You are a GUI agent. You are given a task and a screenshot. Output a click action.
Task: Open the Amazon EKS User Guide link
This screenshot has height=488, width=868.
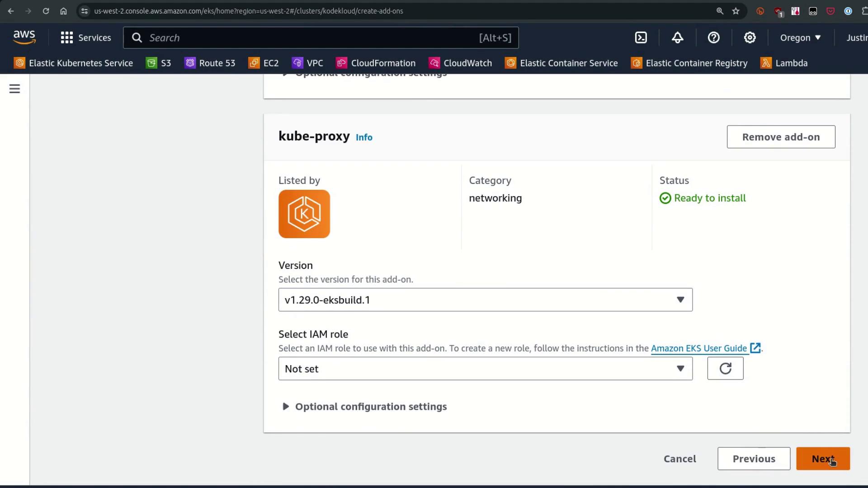coord(699,348)
